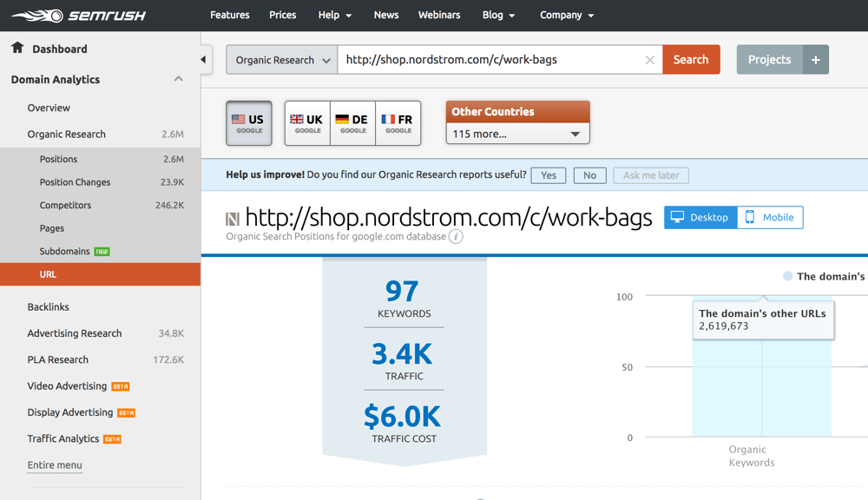Click info icon beside database subtitle
The height and width of the screenshot is (500, 868).
tap(456, 236)
